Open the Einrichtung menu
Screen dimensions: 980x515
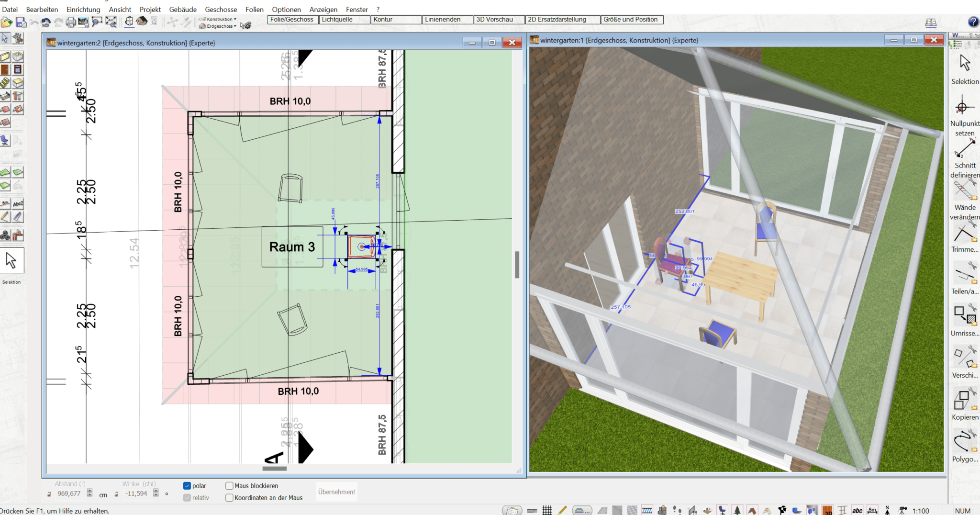(83, 9)
